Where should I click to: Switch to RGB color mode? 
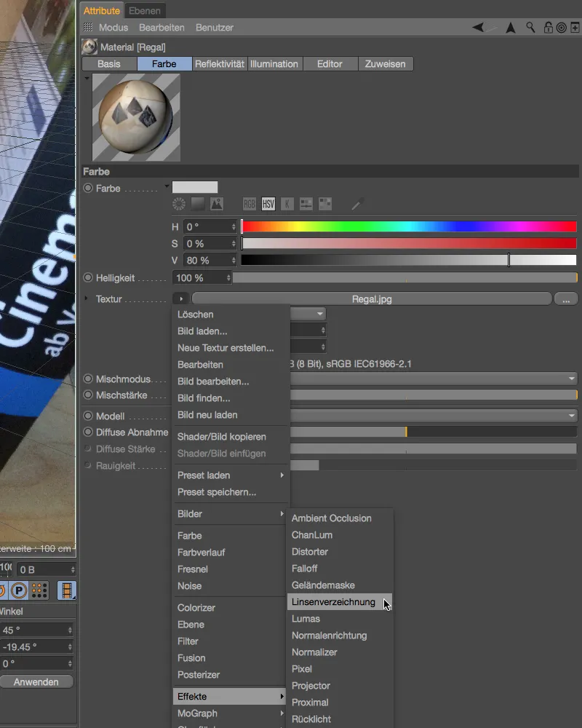[250, 203]
